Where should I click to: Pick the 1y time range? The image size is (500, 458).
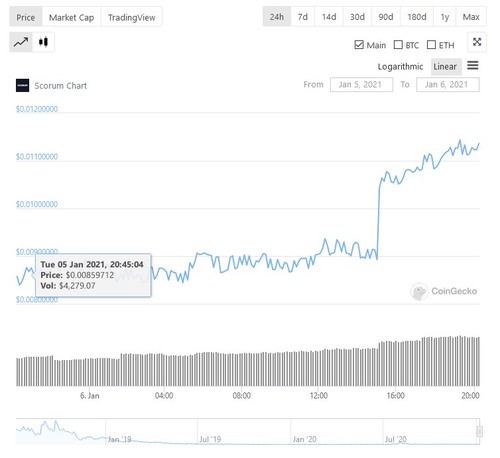tap(445, 17)
